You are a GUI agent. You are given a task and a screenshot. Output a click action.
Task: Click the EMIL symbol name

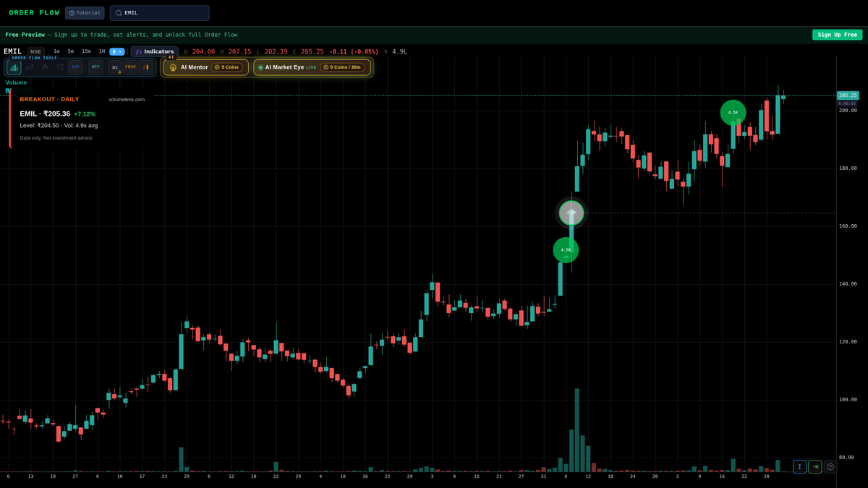point(13,51)
